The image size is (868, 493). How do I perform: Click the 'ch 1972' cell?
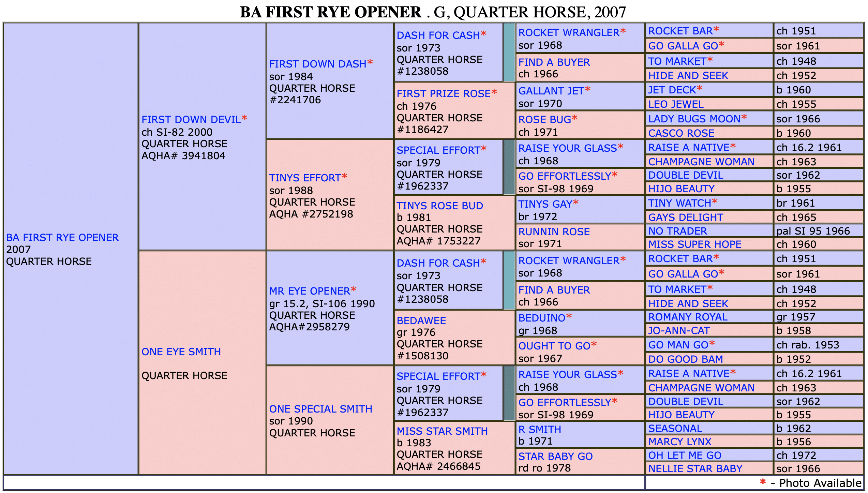(x=818, y=455)
